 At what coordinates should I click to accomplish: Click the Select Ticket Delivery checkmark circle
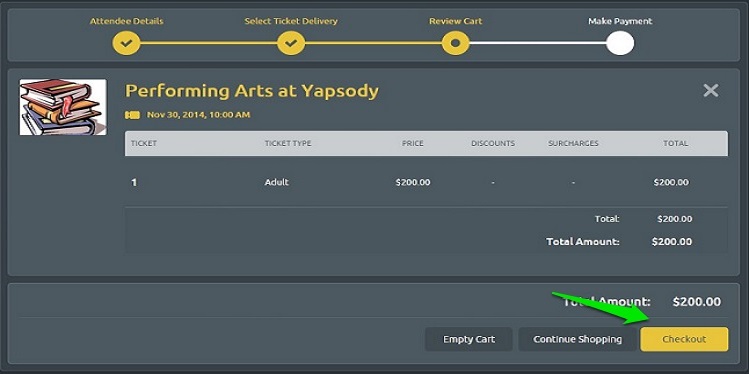(291, 43)
